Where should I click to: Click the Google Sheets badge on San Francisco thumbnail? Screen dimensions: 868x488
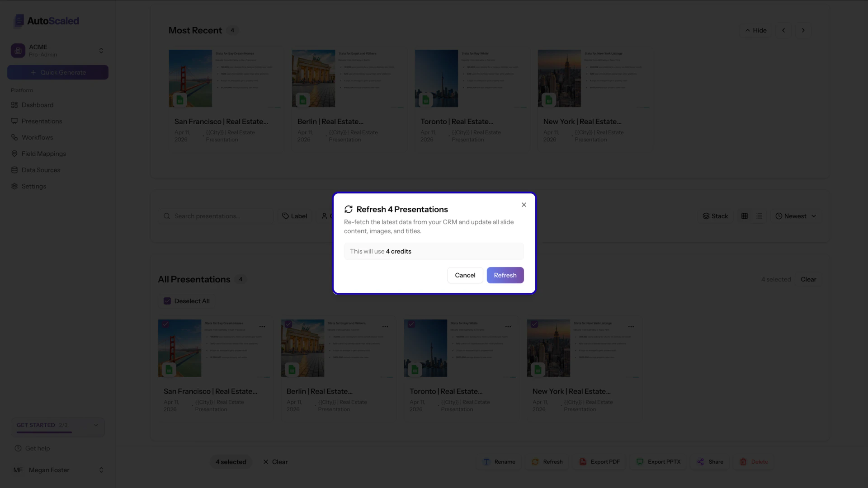pos(169,370)
